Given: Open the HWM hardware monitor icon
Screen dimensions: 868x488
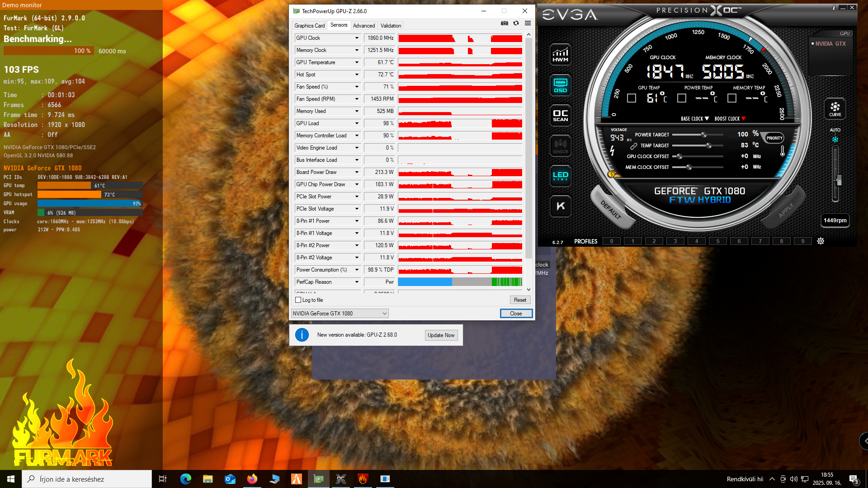Looking at the screenshot, I should click(560, 55).
